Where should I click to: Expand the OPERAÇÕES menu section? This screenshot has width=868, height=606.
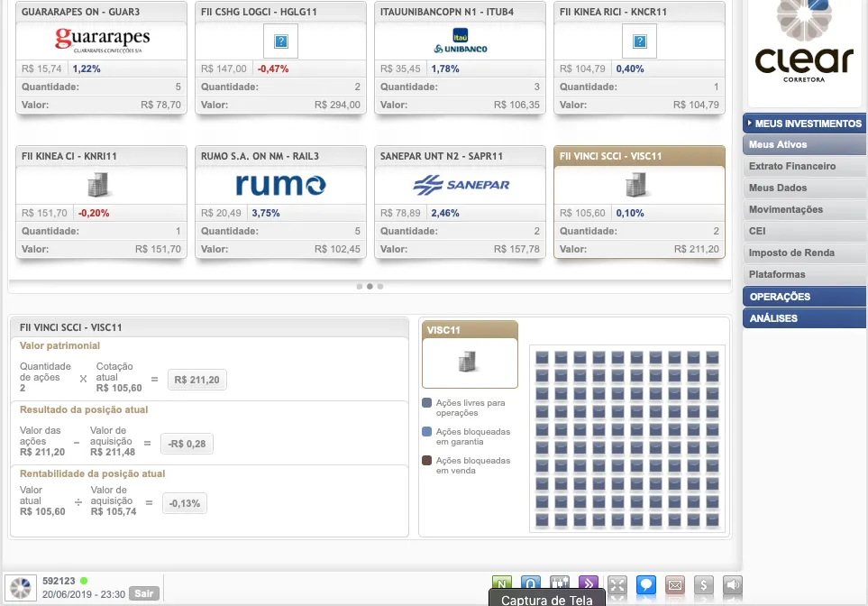click(x=804, y=297)
